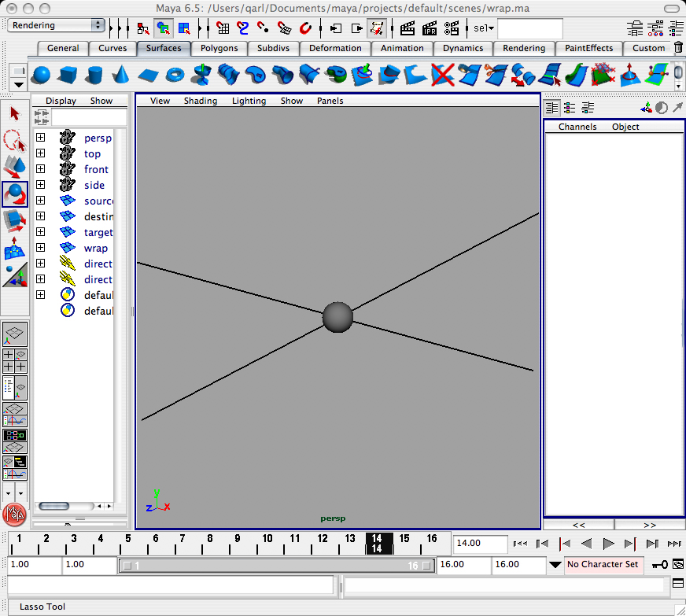This screenshot has width=686, height=616.
Task: Expand the wrap surface node
Action: [x=40, y=248]
